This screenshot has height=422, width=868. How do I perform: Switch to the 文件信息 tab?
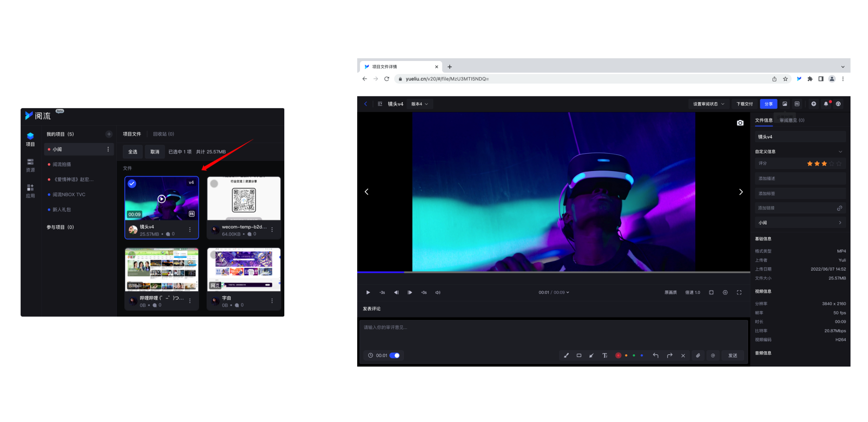[763, 120]
